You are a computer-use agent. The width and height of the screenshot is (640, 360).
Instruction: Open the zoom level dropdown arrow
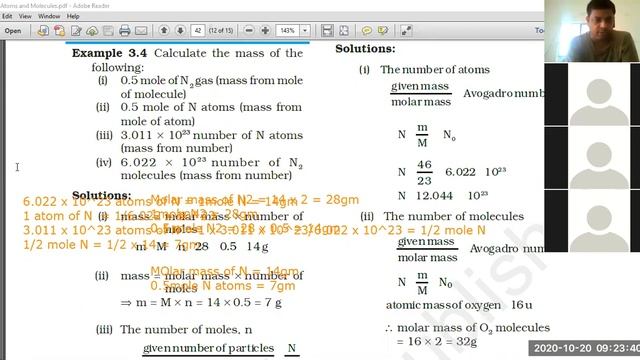305,31
